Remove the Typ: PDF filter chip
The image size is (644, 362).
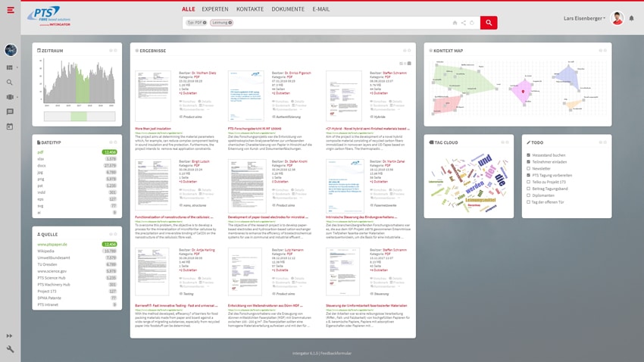click(205, 23)
